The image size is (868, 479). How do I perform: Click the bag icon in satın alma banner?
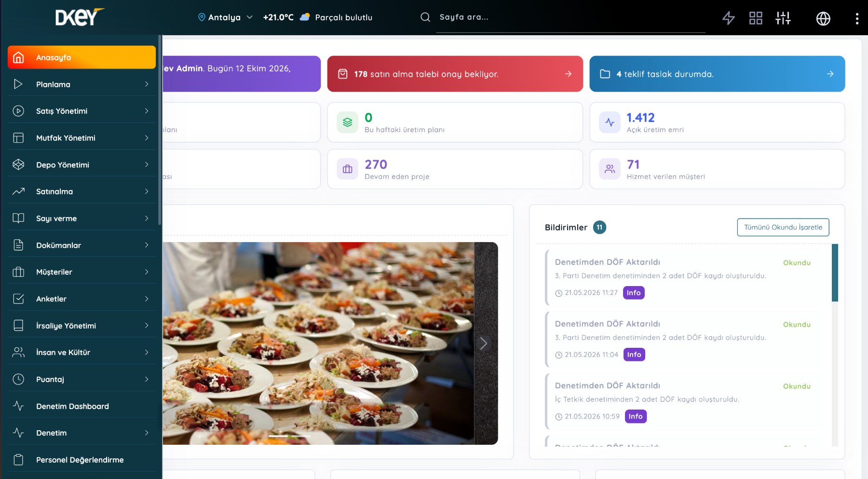pyautogui.click(x=342, y=74)
